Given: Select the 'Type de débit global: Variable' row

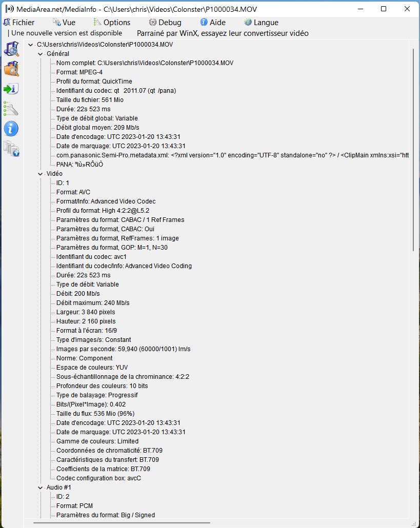Looking at the screenshot, I should pos(97,118).
